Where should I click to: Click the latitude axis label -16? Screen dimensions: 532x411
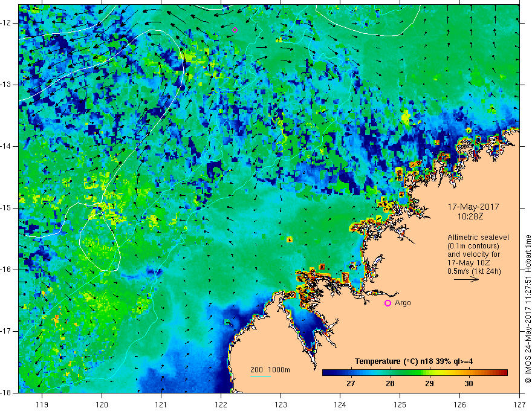pos(6,270)
